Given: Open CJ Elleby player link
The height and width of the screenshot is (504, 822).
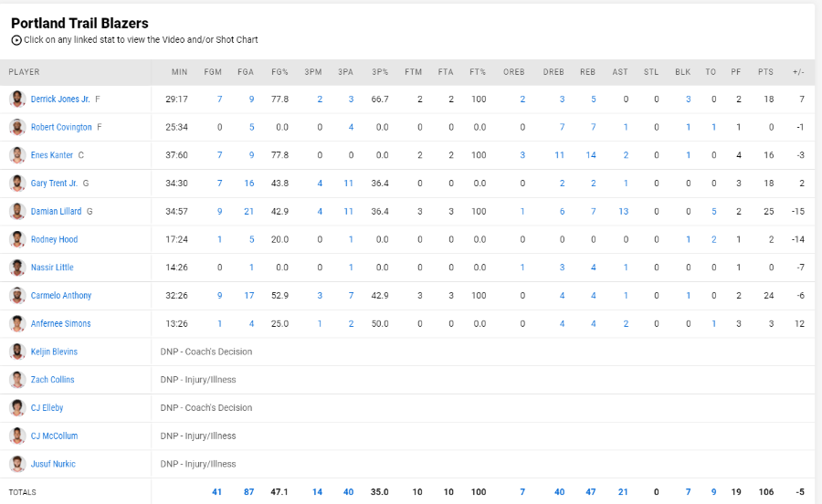Looking at the screenshot, I should click(47, 407).
